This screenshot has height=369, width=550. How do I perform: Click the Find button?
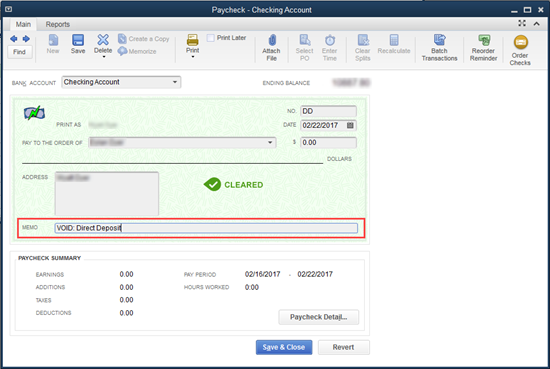[x=20, y=52]
